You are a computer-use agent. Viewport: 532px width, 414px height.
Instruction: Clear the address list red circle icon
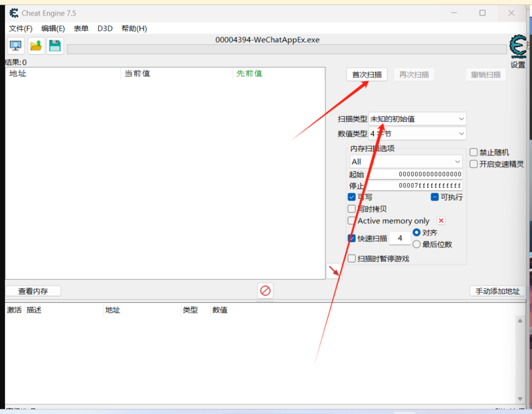[x=266, y=291]
